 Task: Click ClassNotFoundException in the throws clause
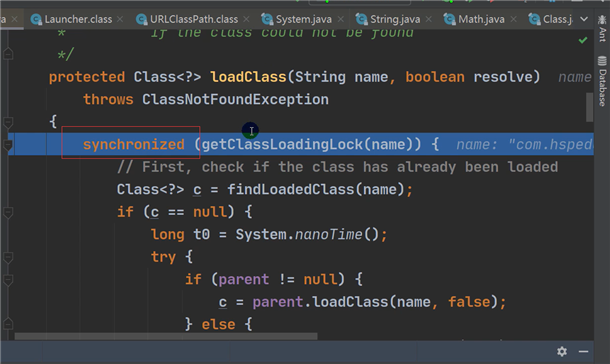tap(235, 100)
